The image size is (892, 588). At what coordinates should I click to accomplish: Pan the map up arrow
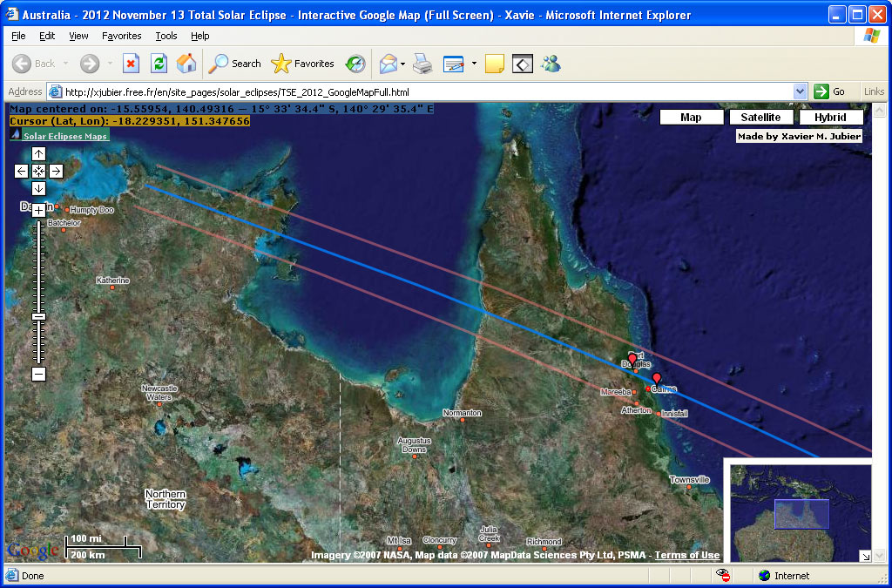coord(38,153)
